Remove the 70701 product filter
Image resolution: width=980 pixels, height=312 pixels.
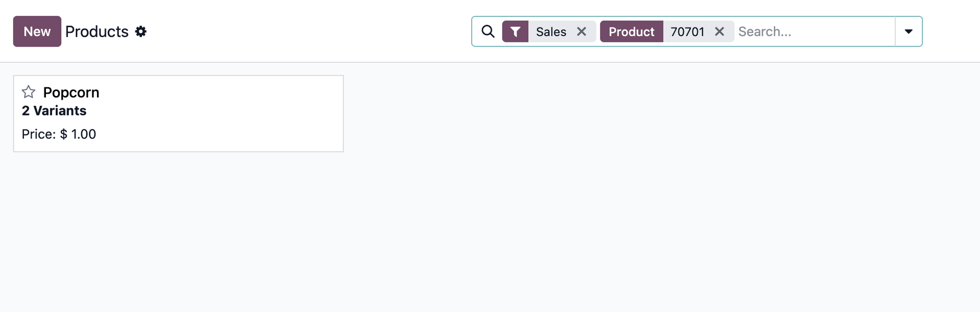[x=719, y=31]
